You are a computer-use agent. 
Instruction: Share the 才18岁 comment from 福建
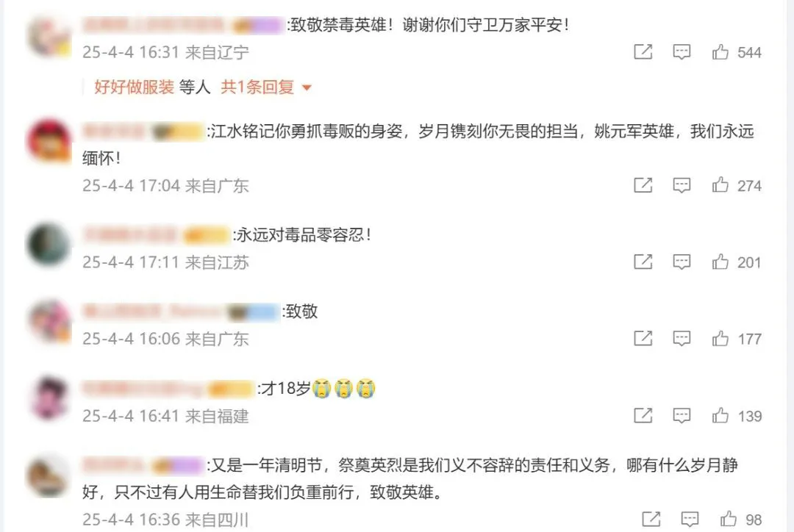coord(643,416)
